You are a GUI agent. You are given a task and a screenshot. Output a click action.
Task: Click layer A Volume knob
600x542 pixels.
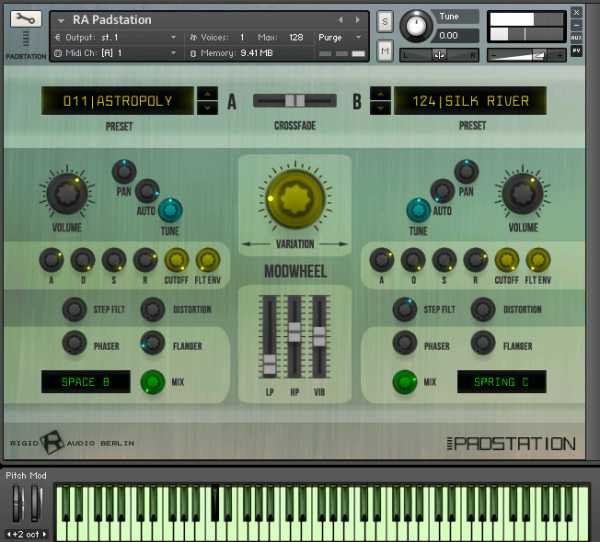click(67, 194)
